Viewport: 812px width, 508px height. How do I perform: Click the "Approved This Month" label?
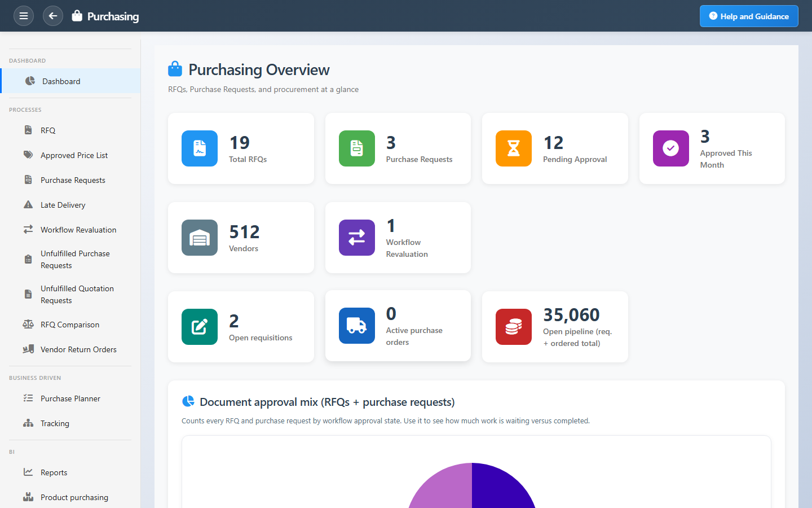click(x=726, y=159)
